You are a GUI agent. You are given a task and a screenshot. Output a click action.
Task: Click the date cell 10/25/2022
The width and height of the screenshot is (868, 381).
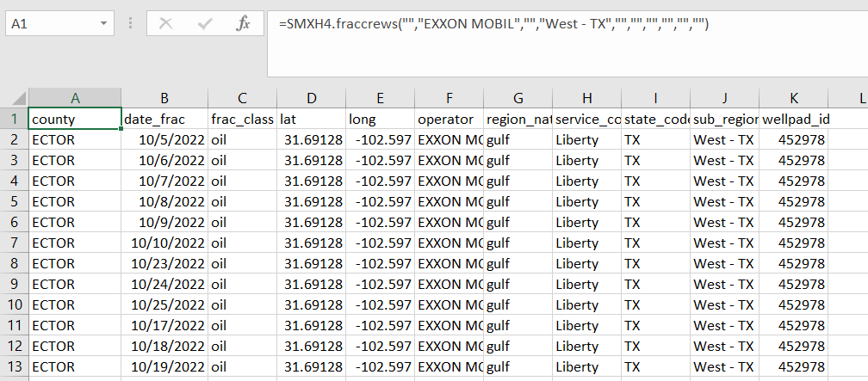pyautogui.click(x=165, y=304)
